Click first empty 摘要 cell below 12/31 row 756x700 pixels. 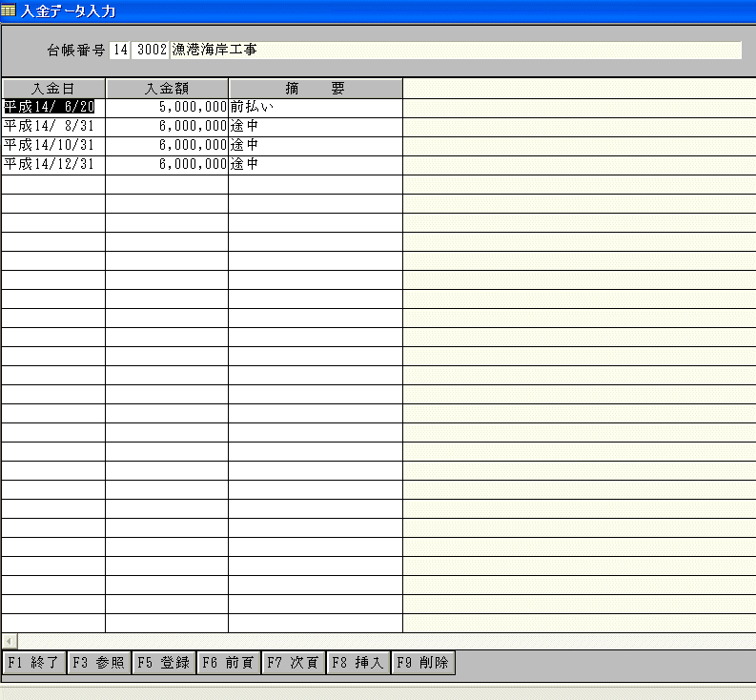(316, 185)
